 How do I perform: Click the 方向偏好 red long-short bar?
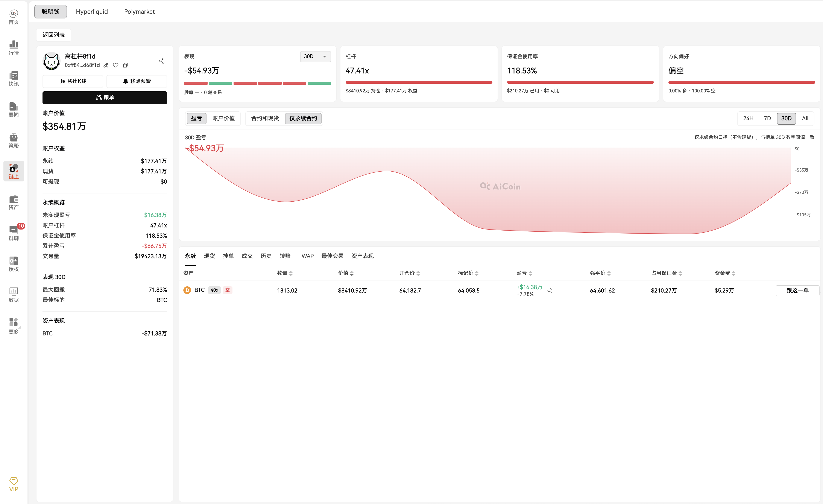(741, 82)
